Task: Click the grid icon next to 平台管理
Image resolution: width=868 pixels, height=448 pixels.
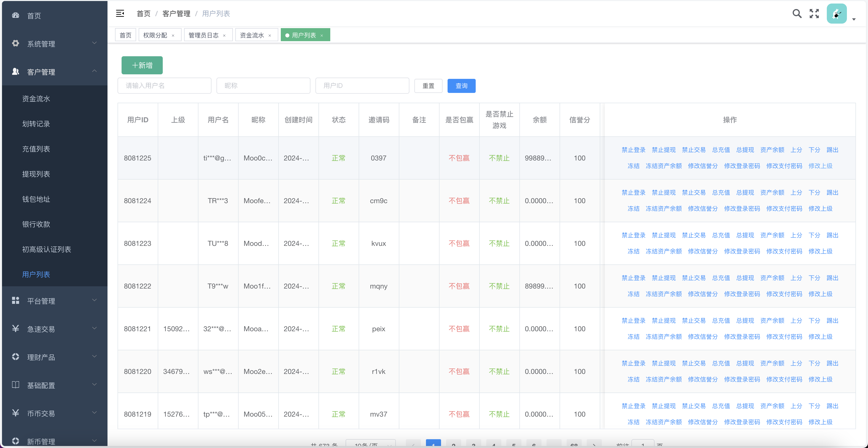Action: (x=16, y=301)
